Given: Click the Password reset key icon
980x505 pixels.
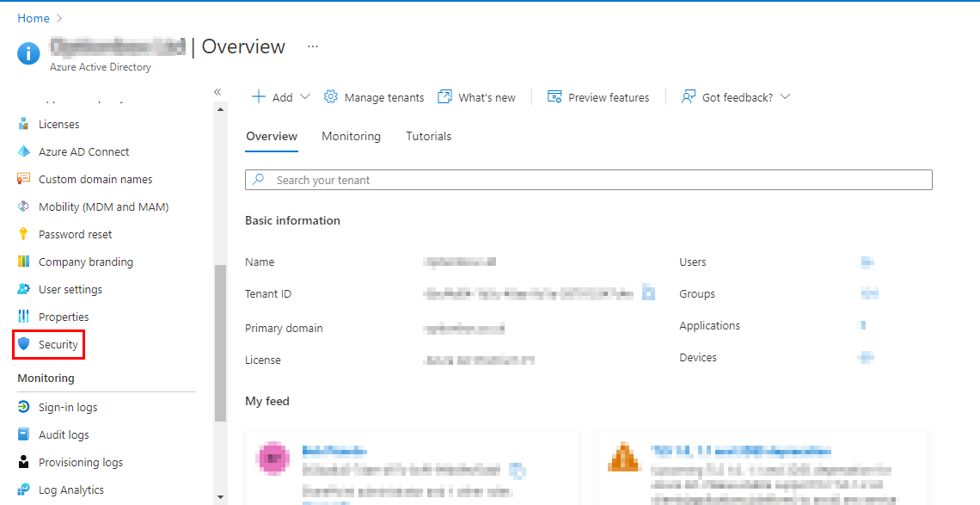Looking at the screenshot, I should (x=24, y=234).
